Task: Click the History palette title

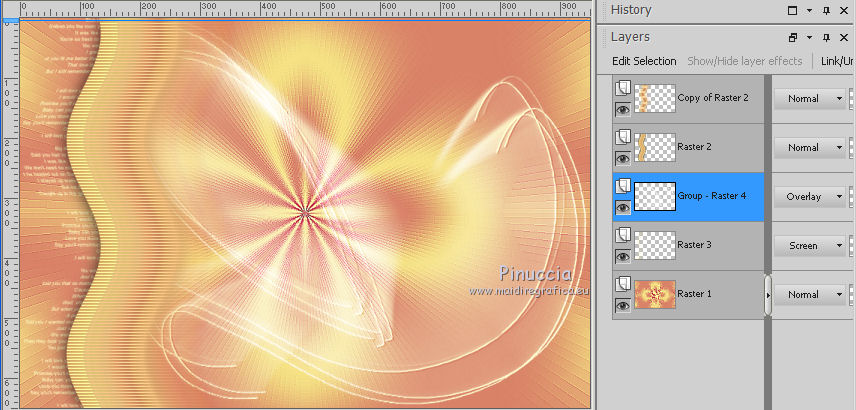Action: coord(631,10)
